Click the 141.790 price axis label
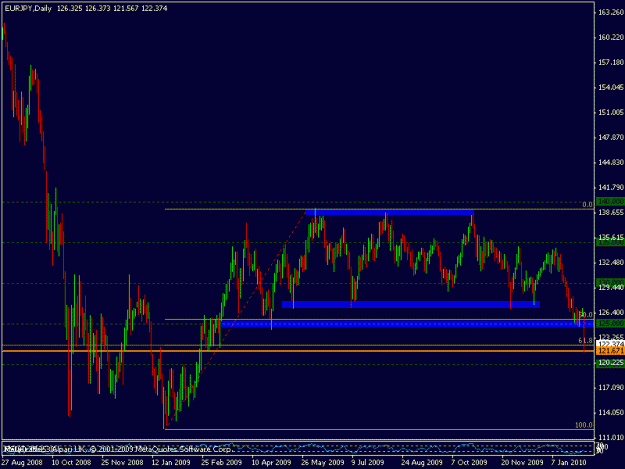 pos(611,187)
